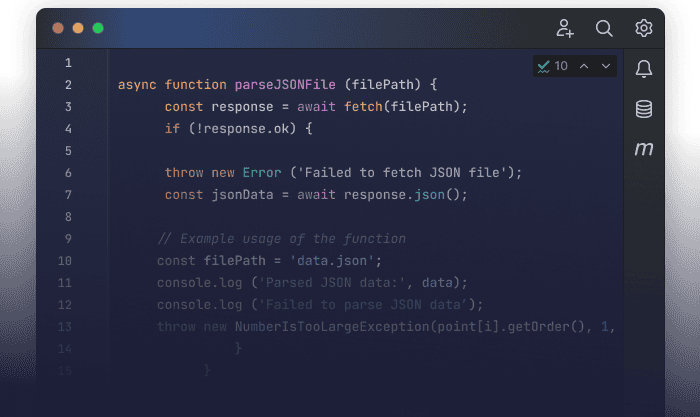
Task: Open IDE settings via the gear icon
Action: [643, 28]
